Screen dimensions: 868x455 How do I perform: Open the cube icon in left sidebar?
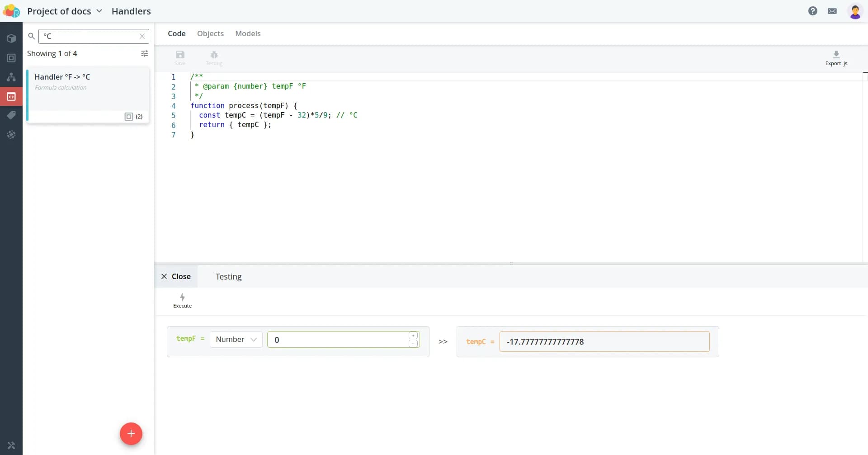[11, 38]
